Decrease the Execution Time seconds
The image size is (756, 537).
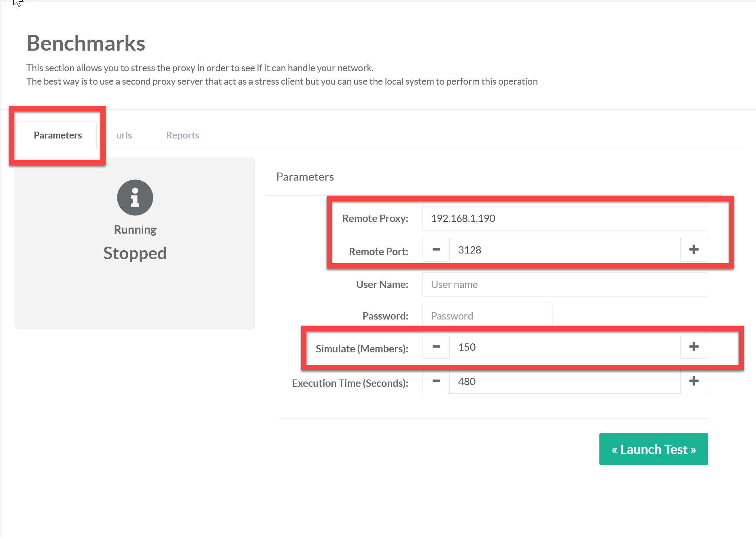[436, 381]
